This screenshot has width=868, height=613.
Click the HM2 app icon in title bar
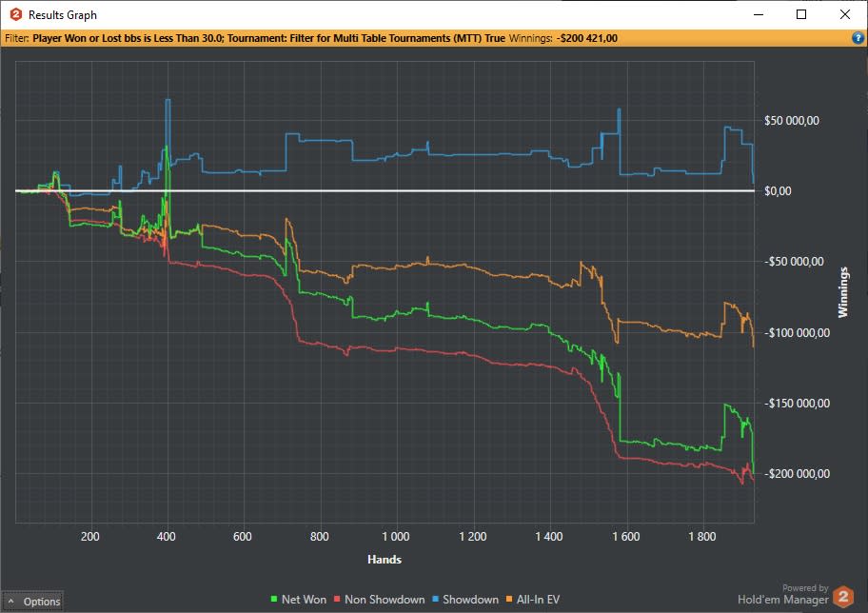coord(16,14)
